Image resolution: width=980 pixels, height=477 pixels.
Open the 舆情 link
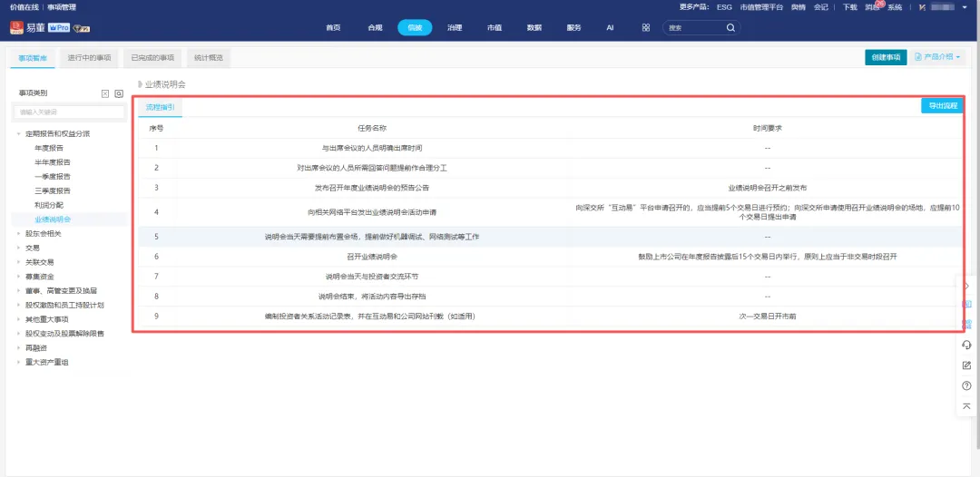[x=799, y=7]
